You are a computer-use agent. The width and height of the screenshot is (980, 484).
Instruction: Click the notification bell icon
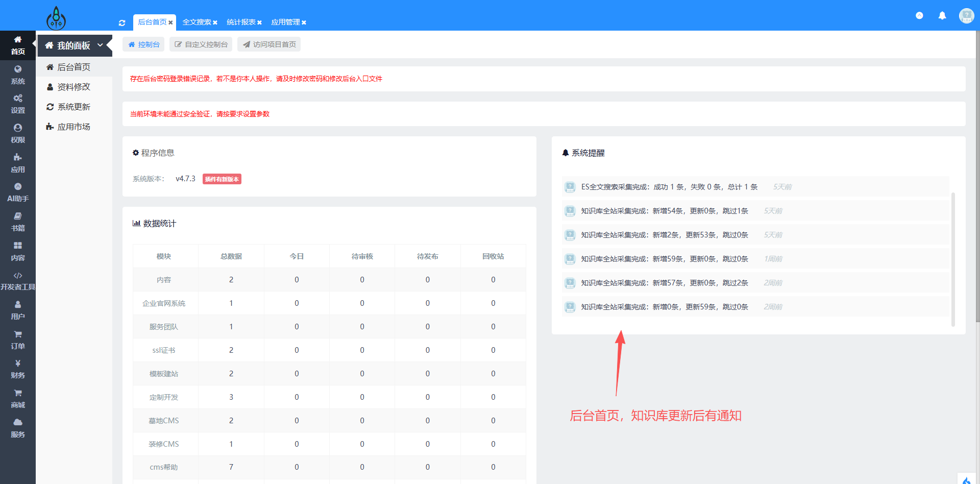[942, 16]
